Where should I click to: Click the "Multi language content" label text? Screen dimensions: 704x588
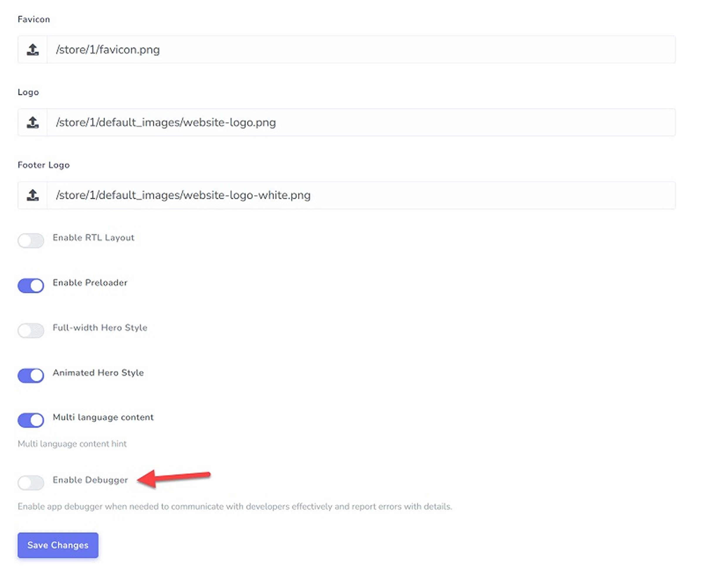[103, 417]
